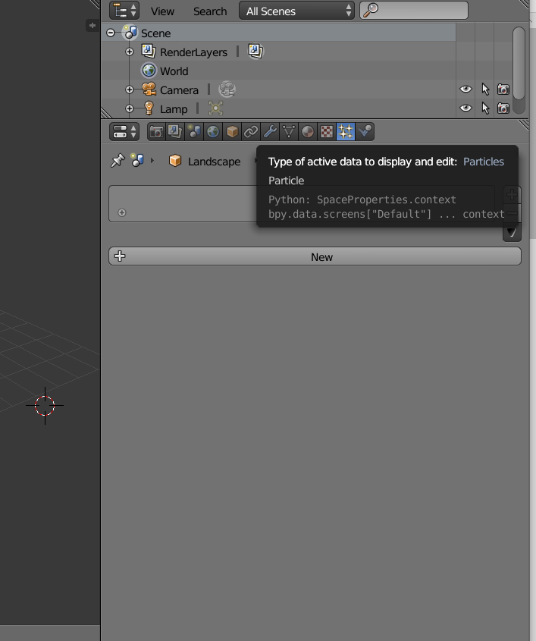Expand the RenderLayers tree item
The width and height of the screenshot is (536, 641).
tap(129, 52)
